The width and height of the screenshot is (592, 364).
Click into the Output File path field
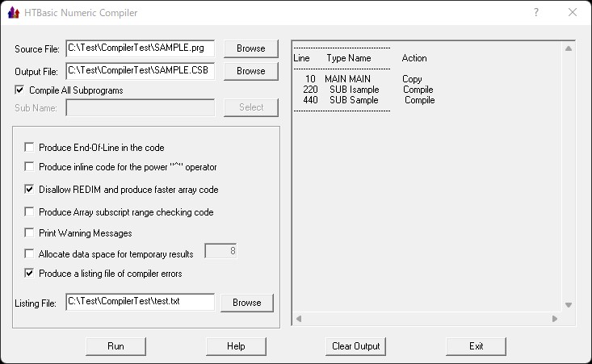point(141,71)
